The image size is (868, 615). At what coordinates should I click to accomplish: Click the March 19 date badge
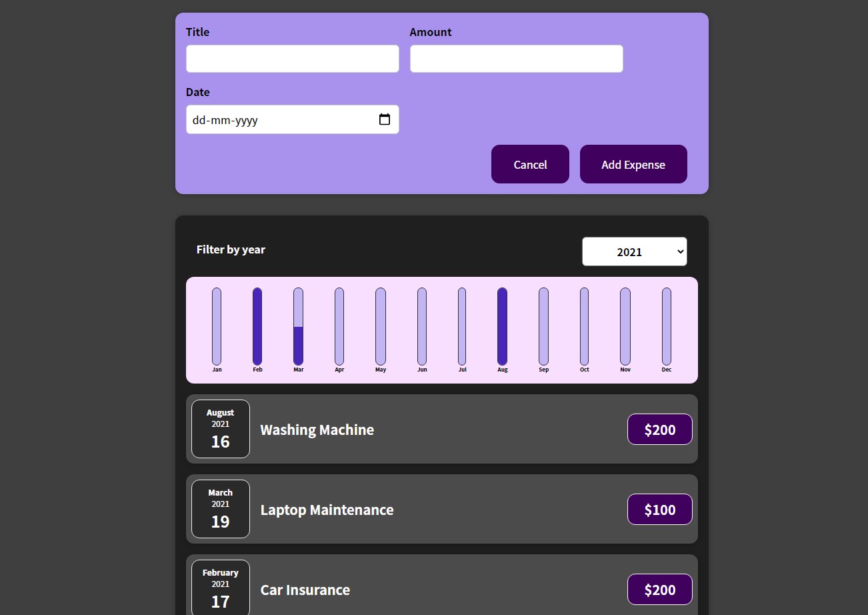click(221, 509)
